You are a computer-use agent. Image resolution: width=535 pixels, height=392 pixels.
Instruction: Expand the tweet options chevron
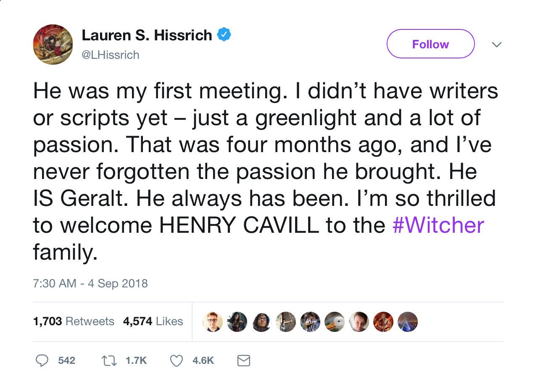coord(496,44)
